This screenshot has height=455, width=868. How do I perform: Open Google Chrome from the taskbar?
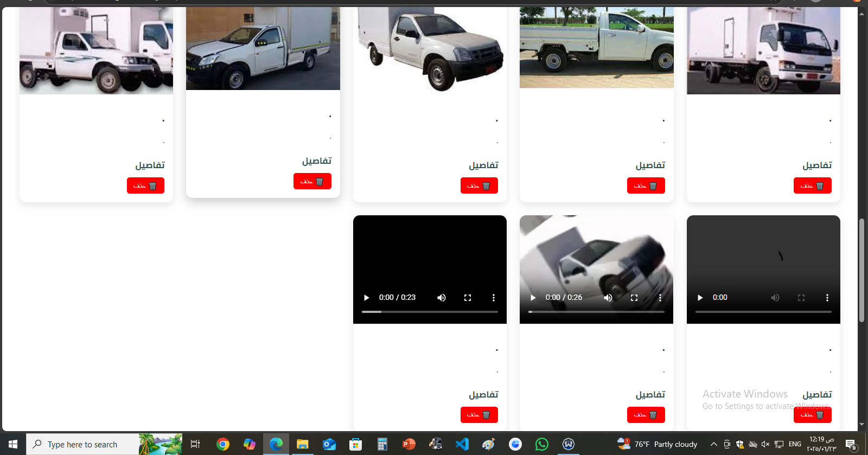point(223,444)
